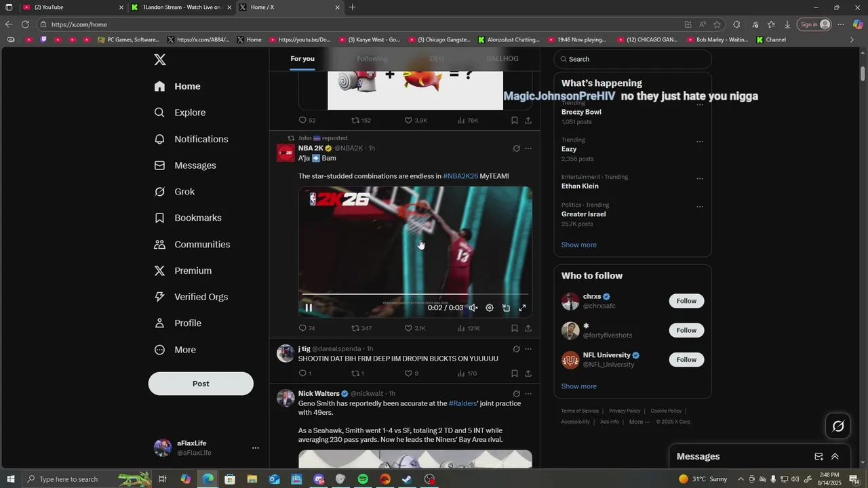
Task: Follow @fortyfiveshots account
Action: 686,330
